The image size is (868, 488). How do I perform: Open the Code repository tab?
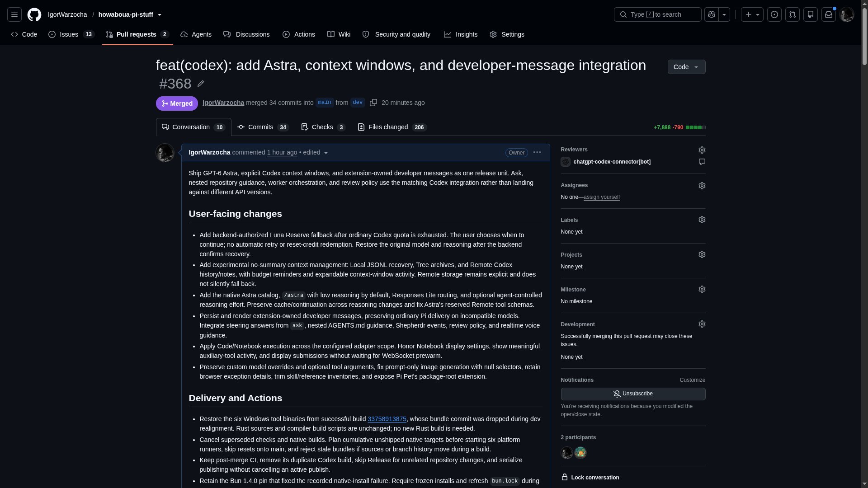[24, 34]
